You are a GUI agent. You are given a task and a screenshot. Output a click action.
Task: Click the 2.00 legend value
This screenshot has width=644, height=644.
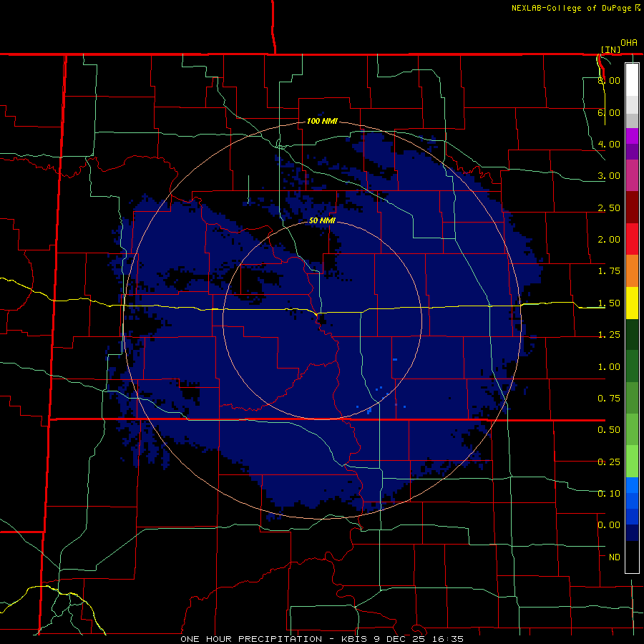pos(609,240)
